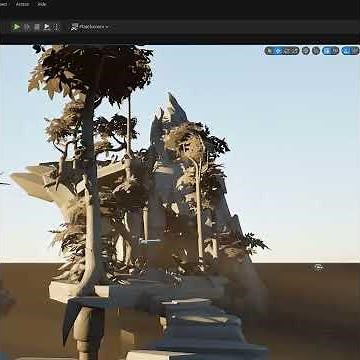Toggle grid snapping in viewport toolbar
The height and width of the screenshot is (360, 360).
click(x=327, y=51)
